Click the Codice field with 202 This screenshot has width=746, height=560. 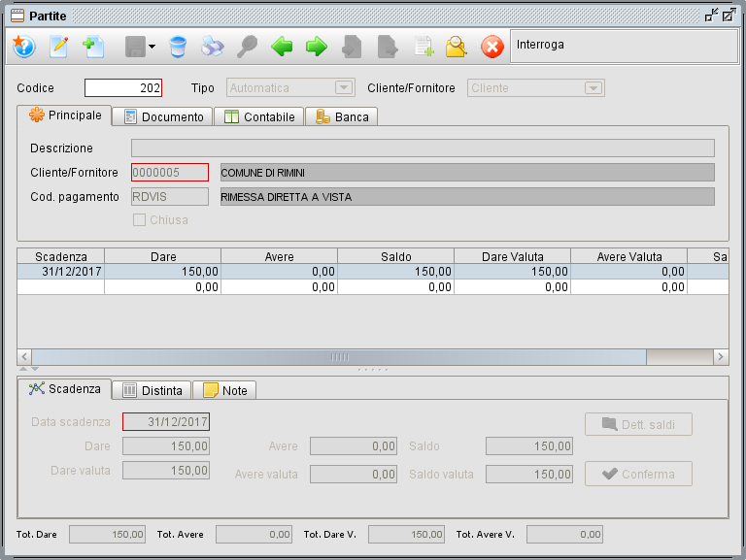coord(123,88)
